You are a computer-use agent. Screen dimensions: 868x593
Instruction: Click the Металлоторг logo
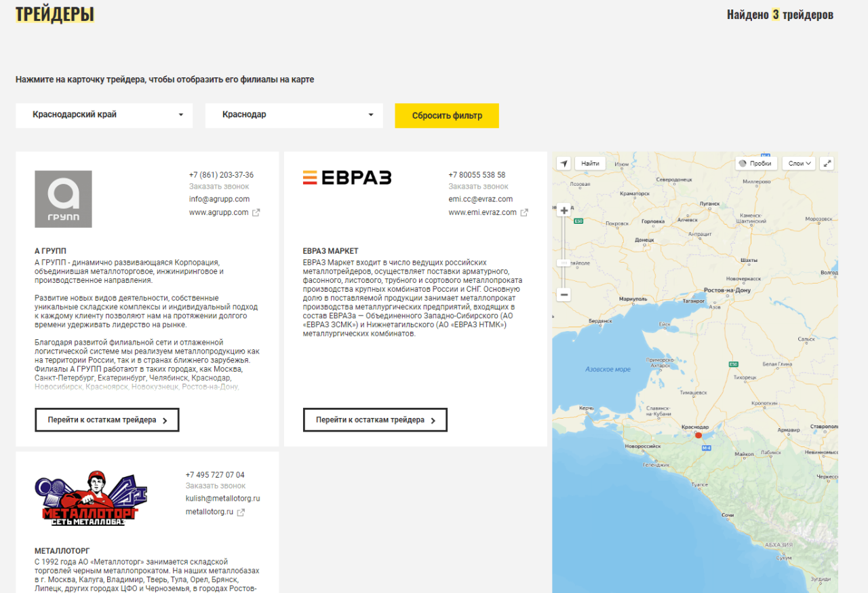(x=91, y=499)
